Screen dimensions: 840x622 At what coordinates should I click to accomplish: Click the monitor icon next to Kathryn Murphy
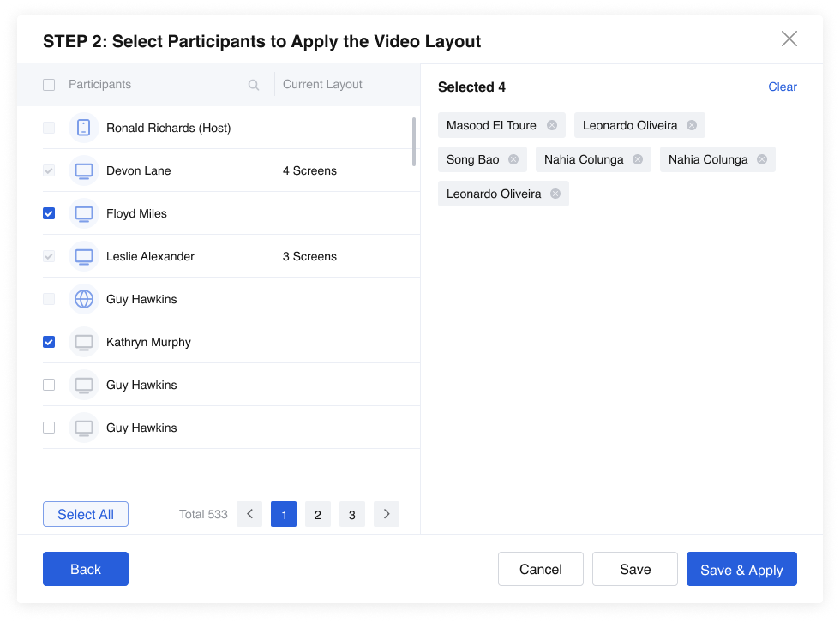[84, 342]
